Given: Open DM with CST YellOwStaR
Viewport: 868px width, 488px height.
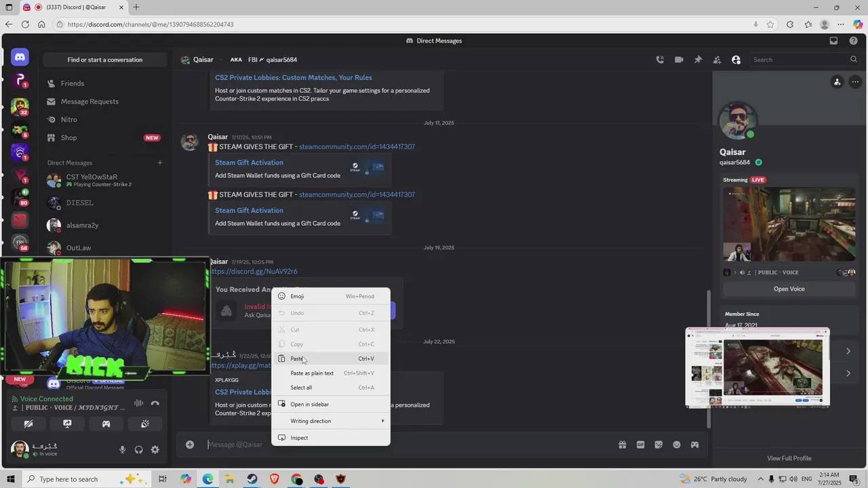Looking at the screenshot, I should [105, 180].
